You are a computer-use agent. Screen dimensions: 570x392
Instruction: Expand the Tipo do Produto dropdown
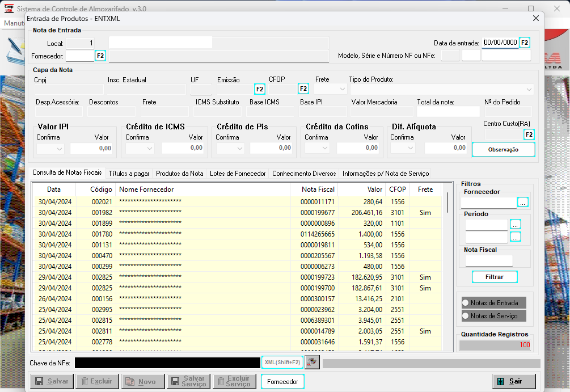[x=442, y=89]
